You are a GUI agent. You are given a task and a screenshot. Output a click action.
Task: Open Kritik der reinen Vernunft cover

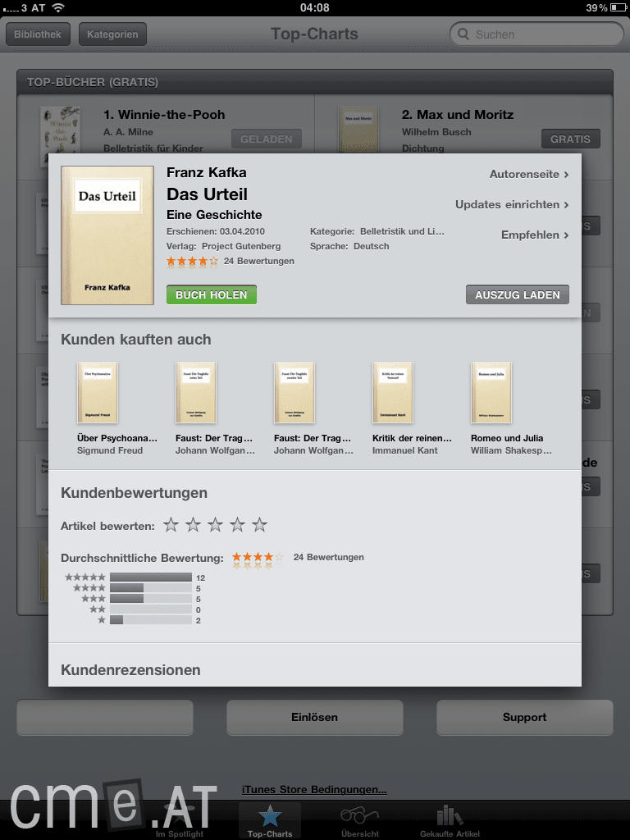(x=393, y=393)
